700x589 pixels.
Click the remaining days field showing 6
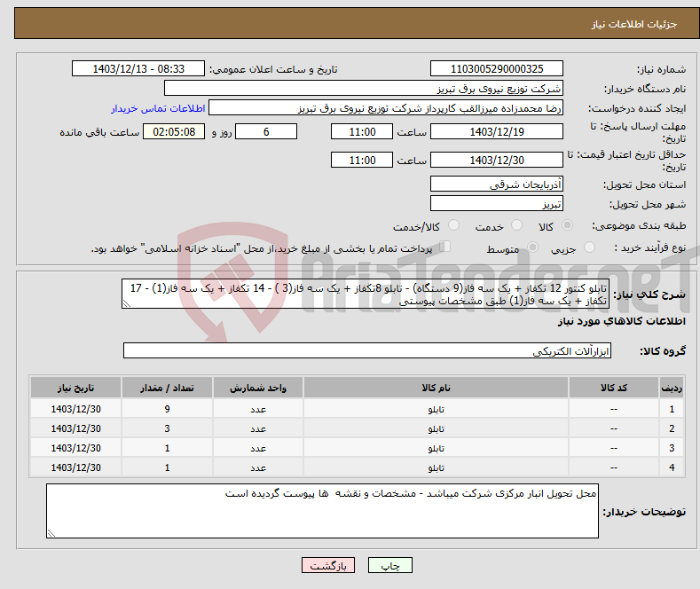266,131
